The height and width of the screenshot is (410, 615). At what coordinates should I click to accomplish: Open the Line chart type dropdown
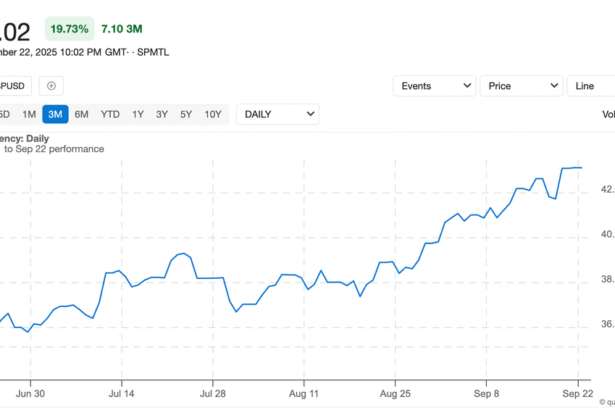click(x=590, y=86)
